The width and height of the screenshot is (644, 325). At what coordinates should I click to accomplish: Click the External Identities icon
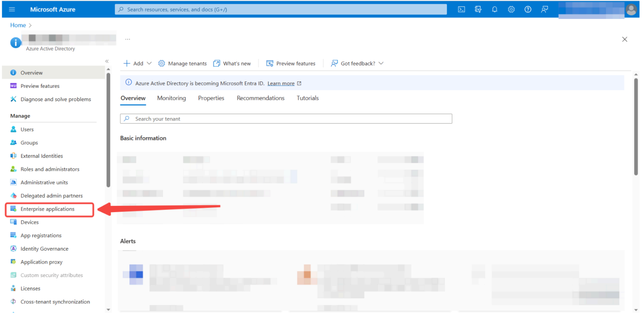pyautogui.click(x=13, y=156)
